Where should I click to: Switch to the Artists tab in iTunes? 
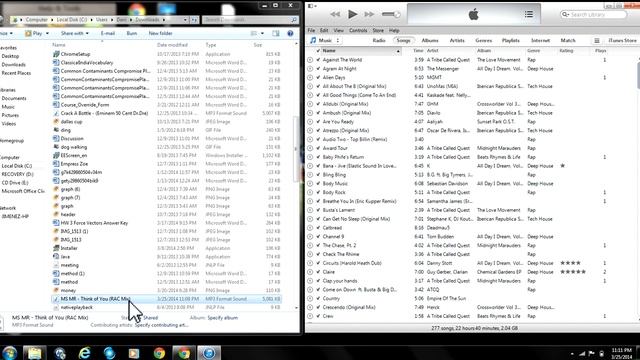(x=457, y=40)
